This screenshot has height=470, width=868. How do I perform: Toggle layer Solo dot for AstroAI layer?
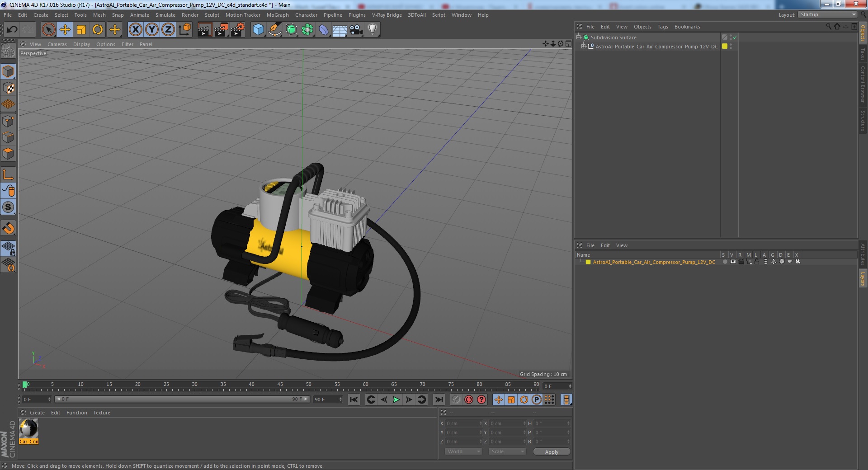point(725,262)
